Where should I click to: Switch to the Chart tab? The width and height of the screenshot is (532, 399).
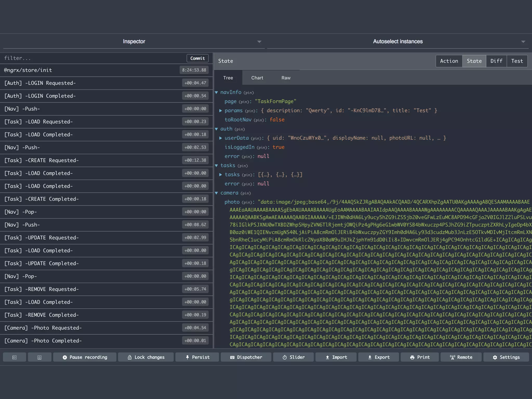(257, 78)
